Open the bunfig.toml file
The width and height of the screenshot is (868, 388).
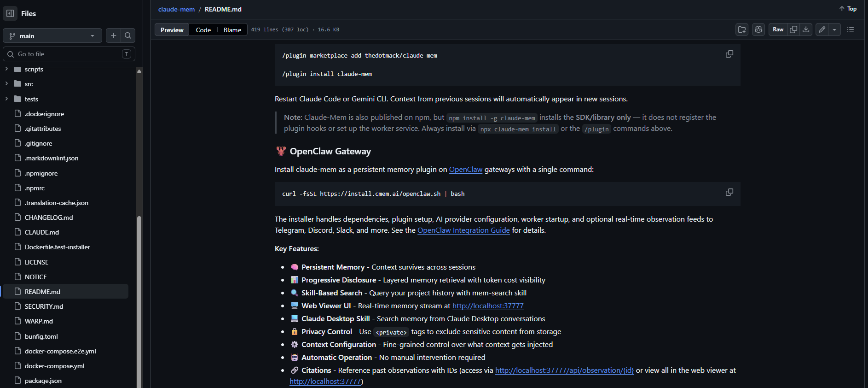(41, 336)
